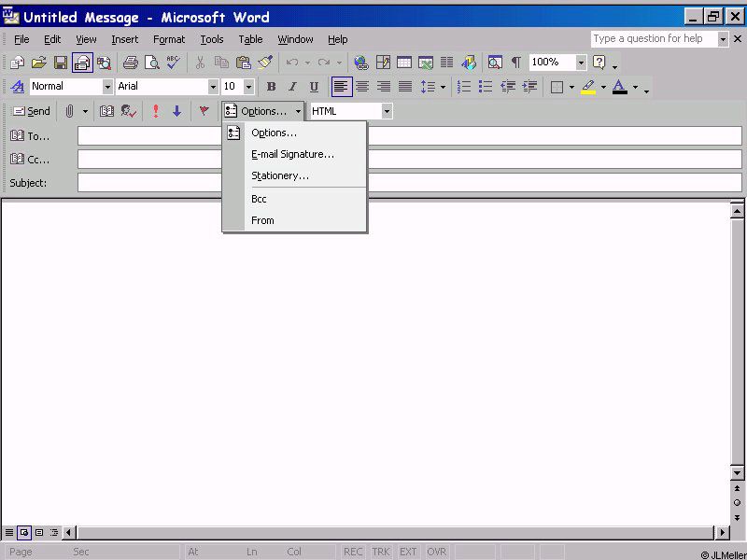Choose Bcc in the Options dropdown menu
This screenshot has height=560, width=747.
coord(259,199)
